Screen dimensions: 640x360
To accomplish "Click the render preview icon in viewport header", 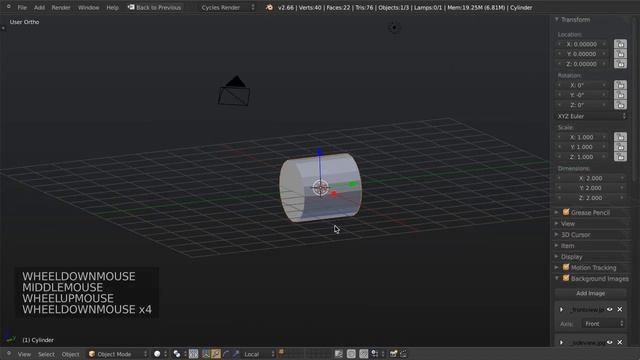I will (x=393, y=354).
